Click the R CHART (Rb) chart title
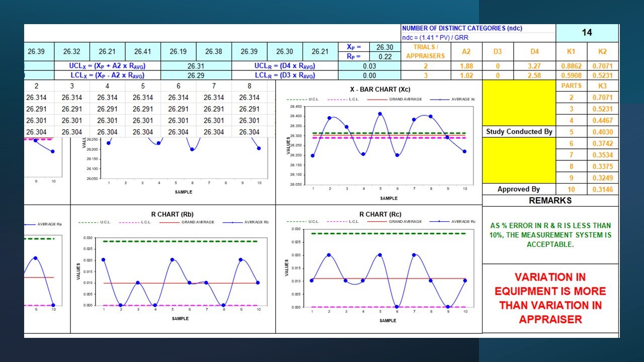The image size is (644, 362). 174,213
